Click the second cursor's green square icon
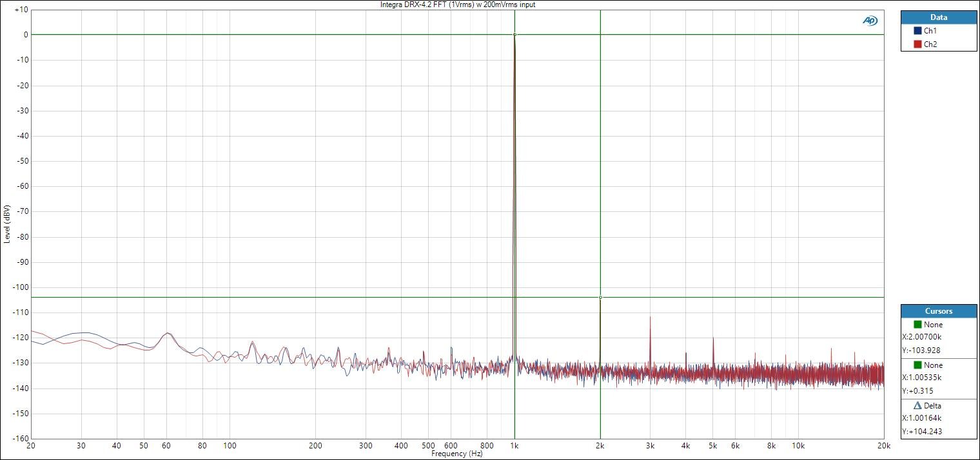The height and width of the screenshot is (460, 980). [x=917, y=365]
